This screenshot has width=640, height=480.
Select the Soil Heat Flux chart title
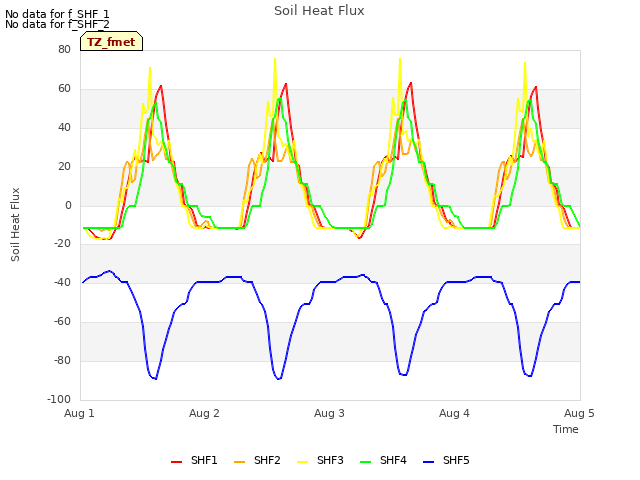[x=319, y=11]
